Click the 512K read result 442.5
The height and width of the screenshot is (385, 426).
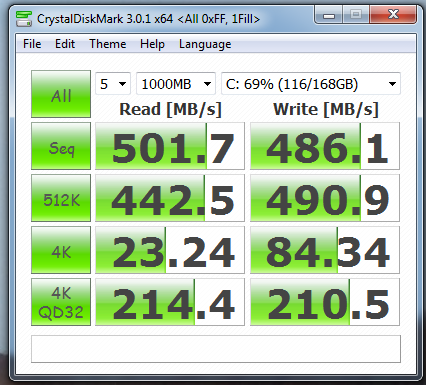[170, 198]
